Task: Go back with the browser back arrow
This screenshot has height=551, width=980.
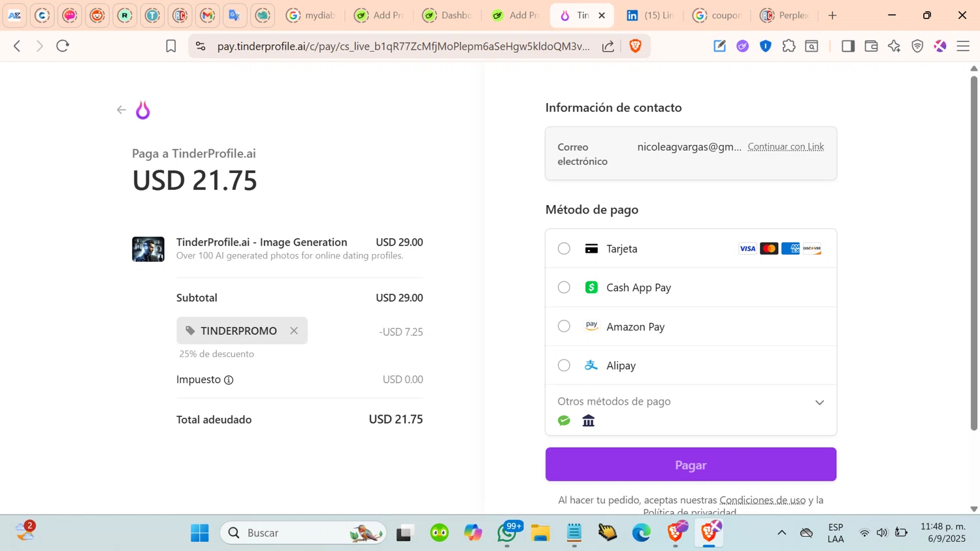Action: [18, 46]
